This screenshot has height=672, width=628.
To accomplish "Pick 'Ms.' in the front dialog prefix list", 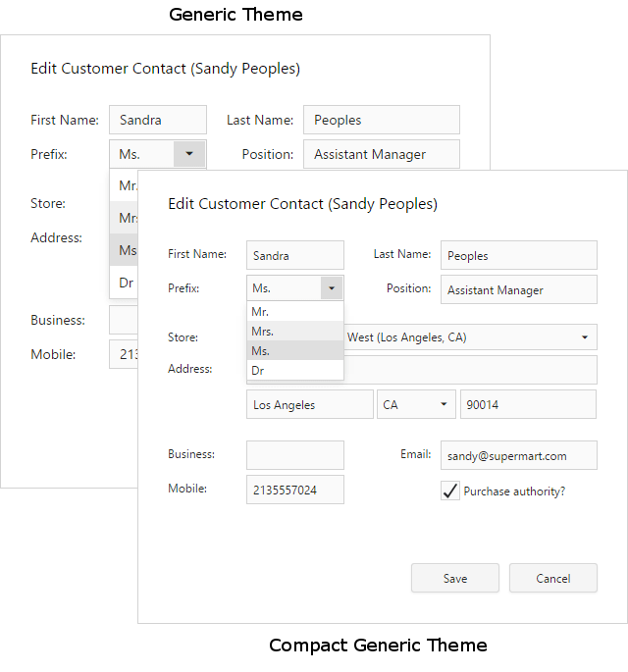I will (x=294, y=351).
